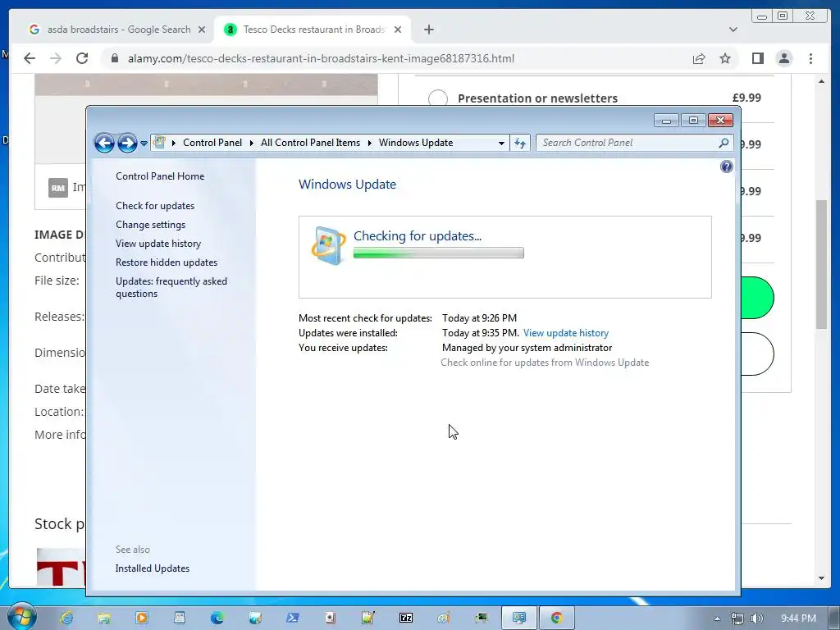Open the address bar history dropdown
The image size is (840, 630).
pyautogui.click(x=501, y=143)
